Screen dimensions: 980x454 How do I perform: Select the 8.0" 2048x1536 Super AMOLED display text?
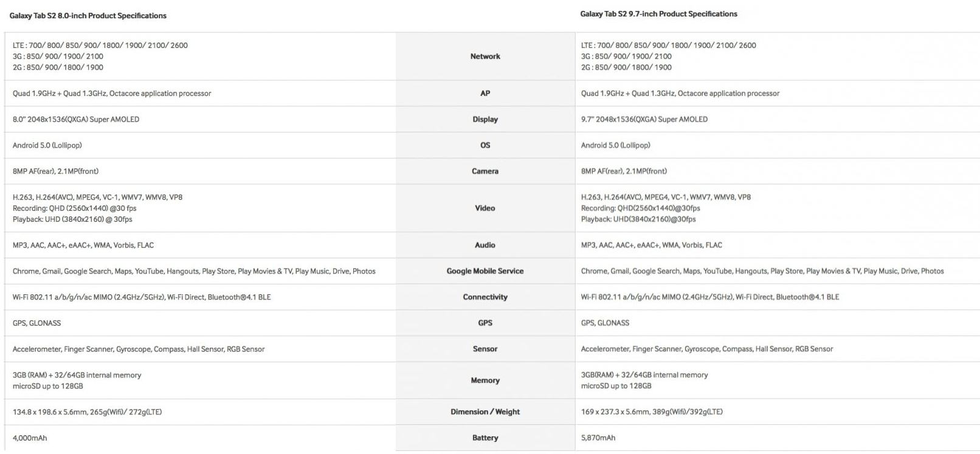(76, 120)
